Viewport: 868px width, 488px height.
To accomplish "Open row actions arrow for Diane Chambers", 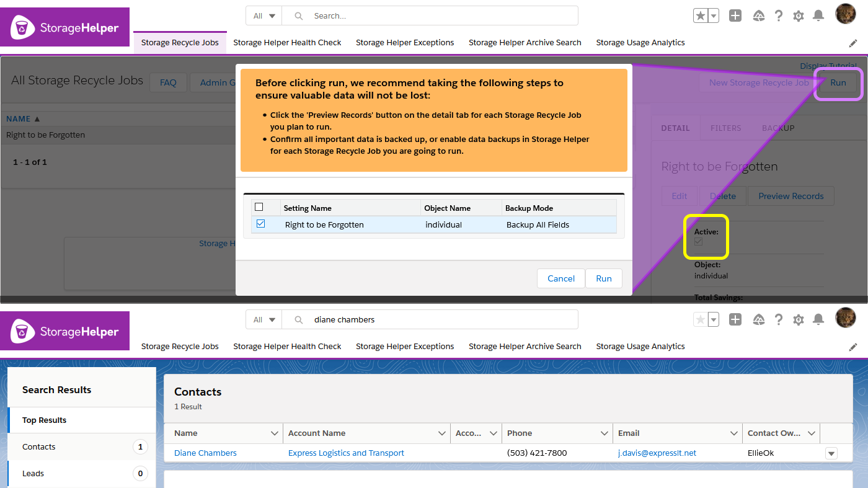I will (831, 453).
